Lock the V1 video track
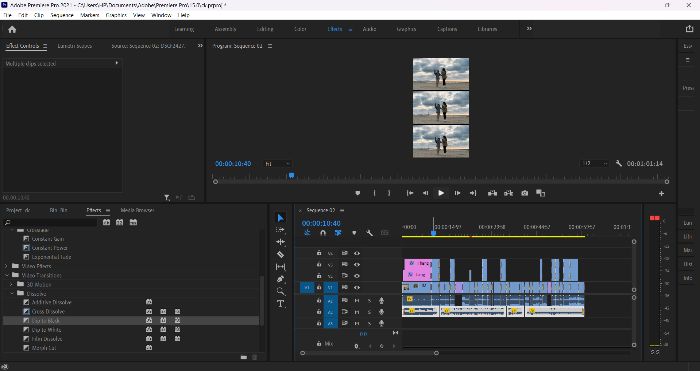 point(319,288)
